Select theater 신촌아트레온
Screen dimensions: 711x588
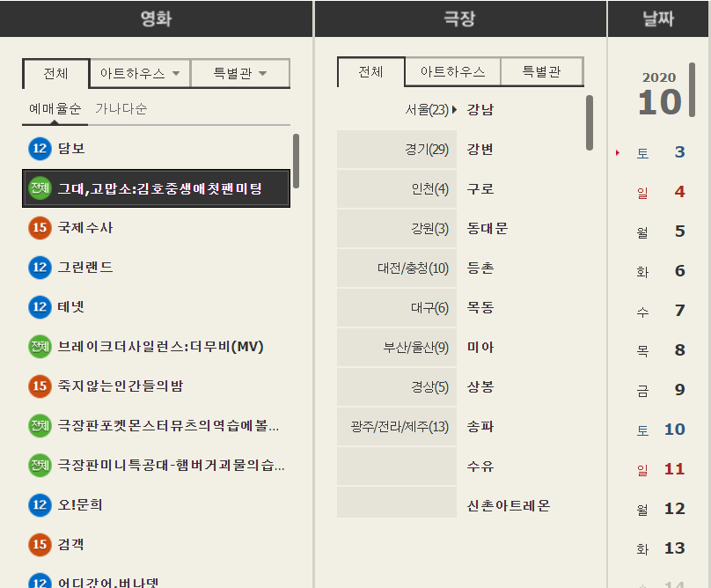(509, 506)
